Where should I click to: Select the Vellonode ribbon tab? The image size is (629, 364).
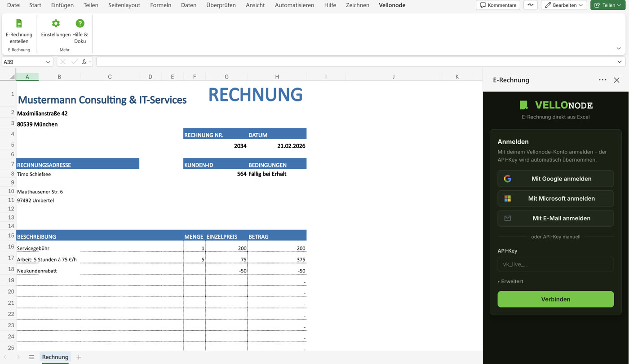pyautogui.click(x=392, y=5)
